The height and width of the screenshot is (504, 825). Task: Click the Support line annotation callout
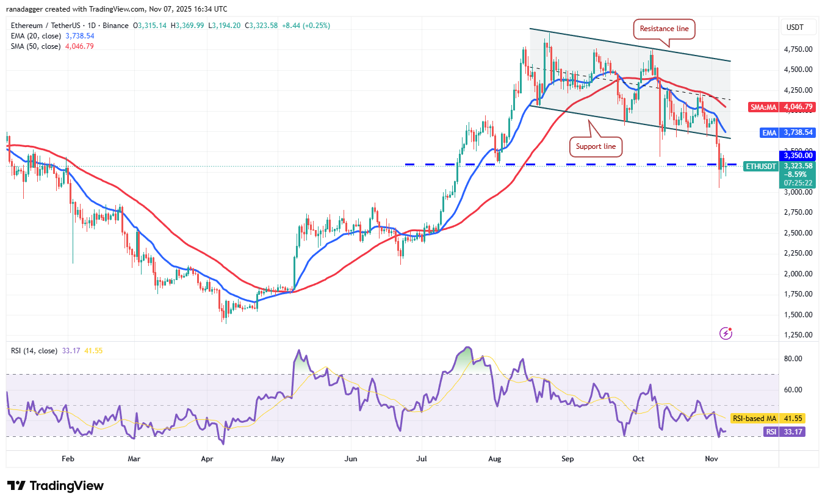pyautogui.click(x=596, y=146)
